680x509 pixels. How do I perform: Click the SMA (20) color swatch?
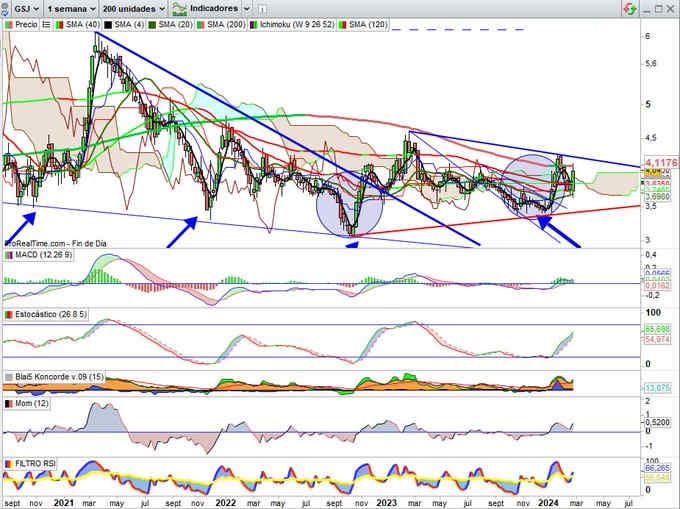[x=153, y=21]
